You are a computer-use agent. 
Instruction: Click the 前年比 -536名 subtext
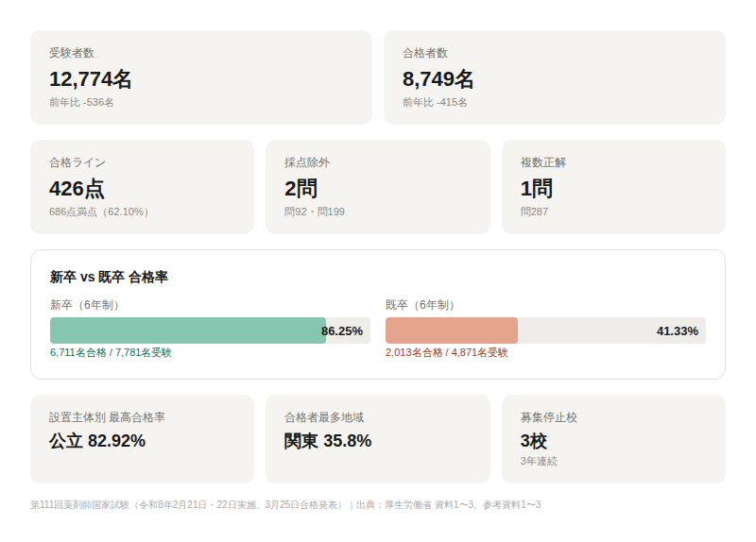(81, 102)
